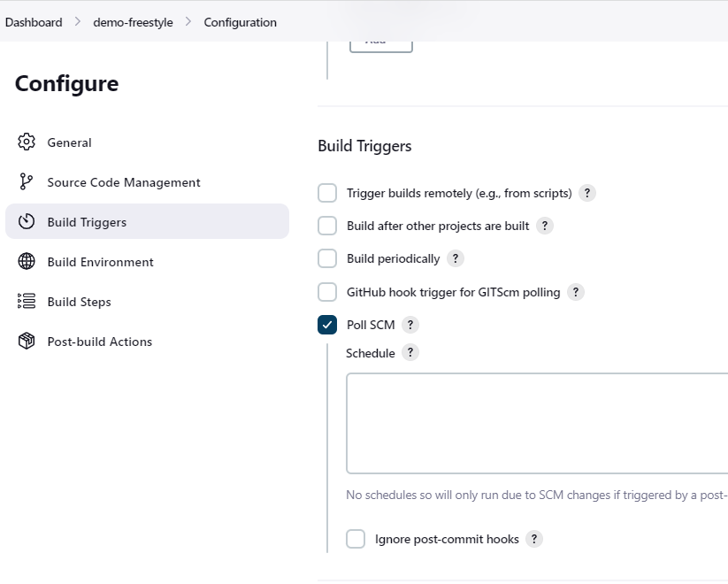Show help for Schedule field
The height and width of the screenshot is (584, 728).
[410, 352]
